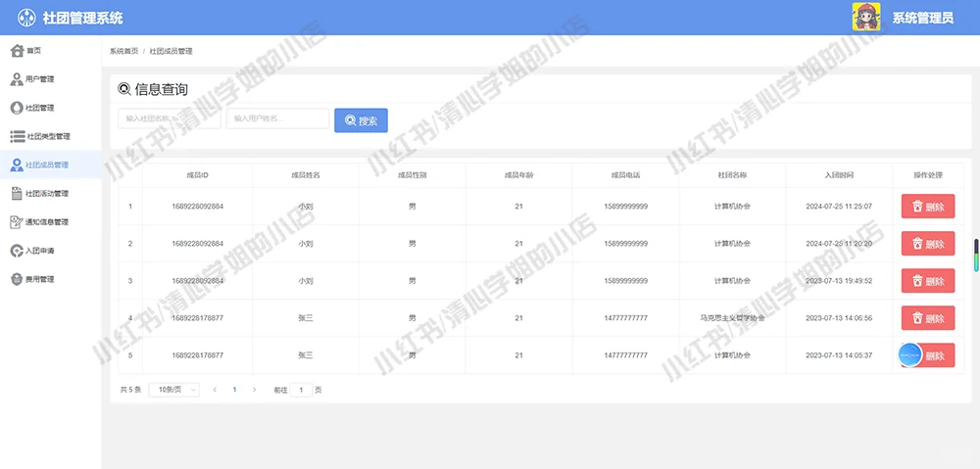Viewport: 980px width, 469px height.
Task: Delete the member joined 2023-07-13 14:05:37
Action: pos(927,355)
